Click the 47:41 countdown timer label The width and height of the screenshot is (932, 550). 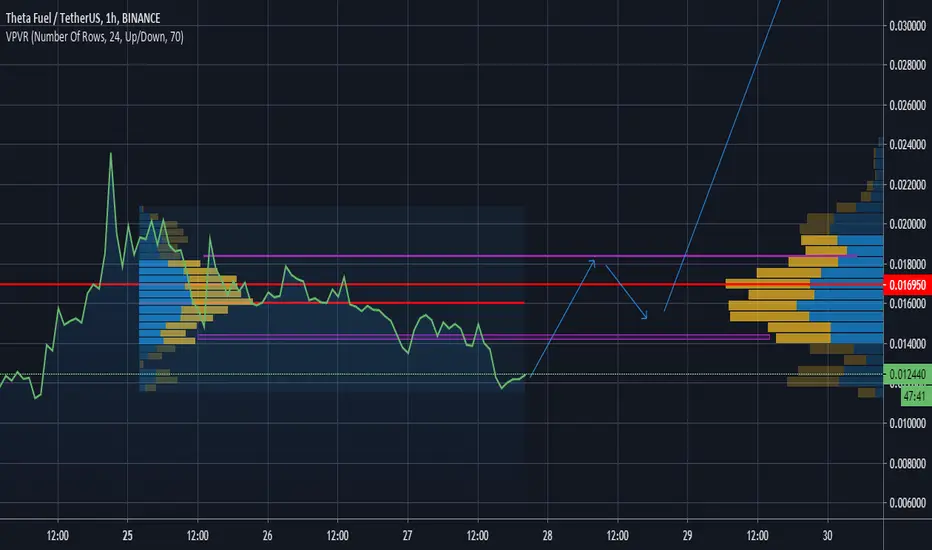915,396
